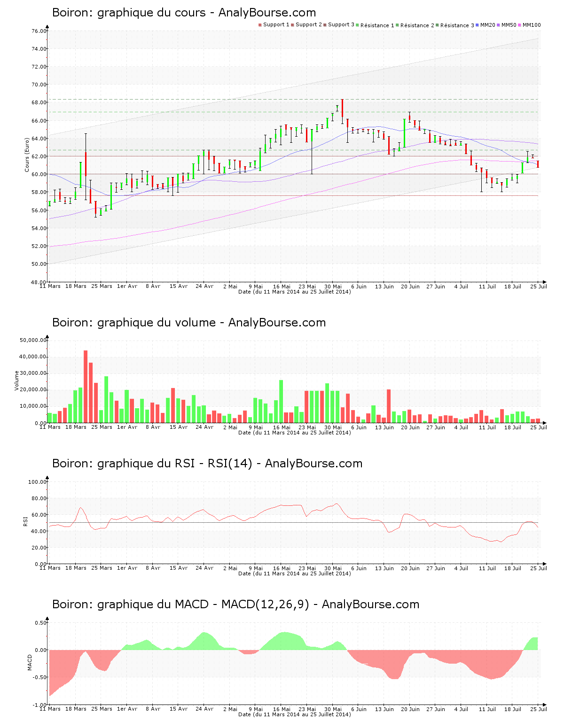The image size is (564, 728).
Task: Click the 'MACD' vertical axis label
Action: [30, 662]
